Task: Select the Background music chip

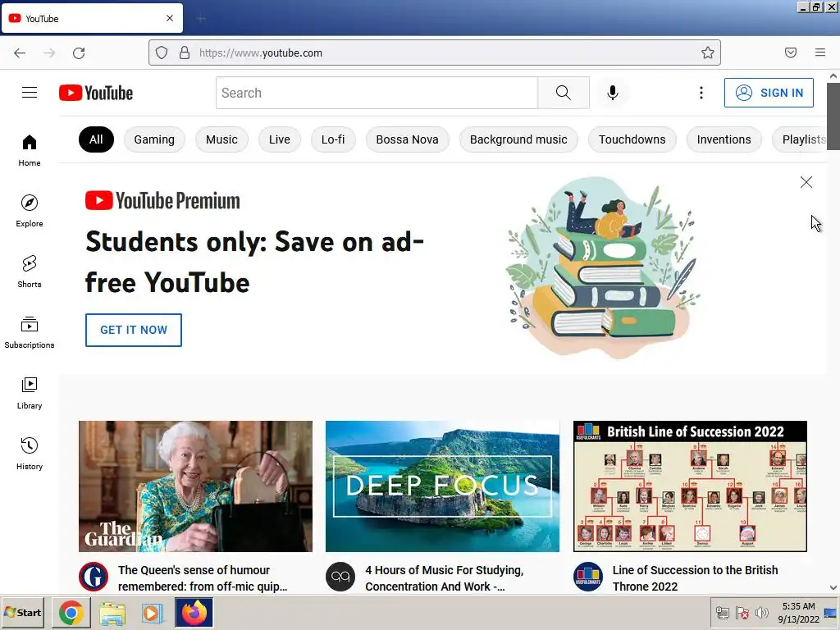Action: point(518,139)
